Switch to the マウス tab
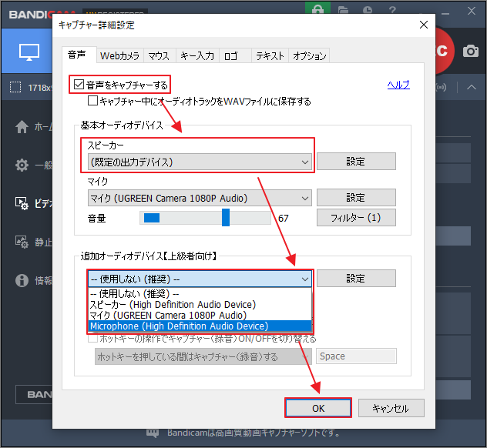 click(x=159, y=56)
